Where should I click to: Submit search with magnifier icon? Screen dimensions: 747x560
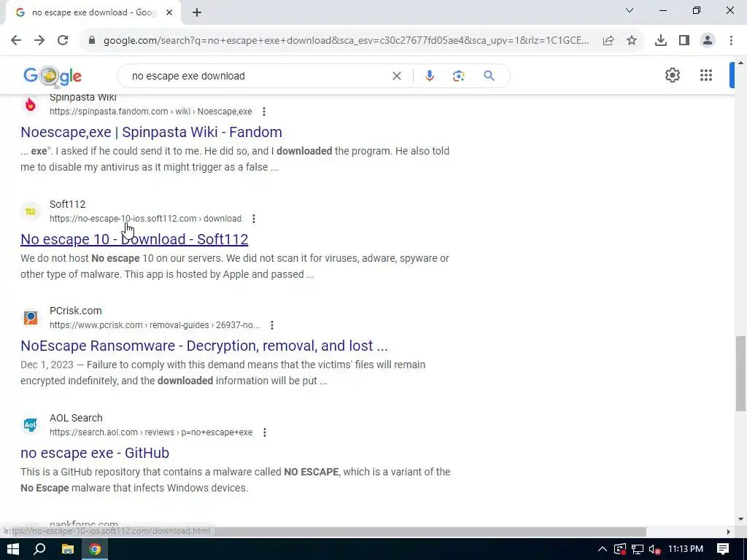click(489, 76)
